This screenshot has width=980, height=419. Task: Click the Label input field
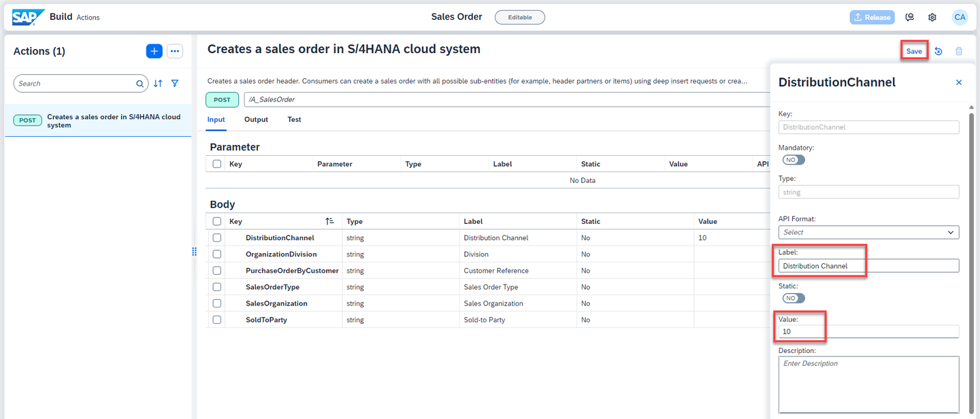(x=868, y=265)
